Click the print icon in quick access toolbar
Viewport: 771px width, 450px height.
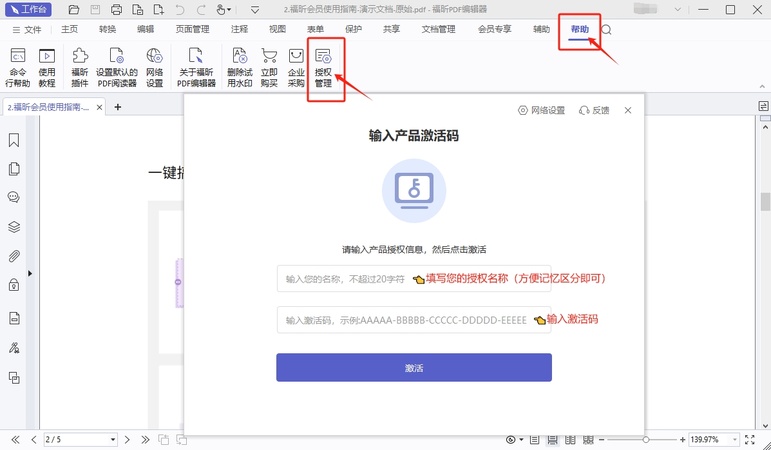point(116,9)
